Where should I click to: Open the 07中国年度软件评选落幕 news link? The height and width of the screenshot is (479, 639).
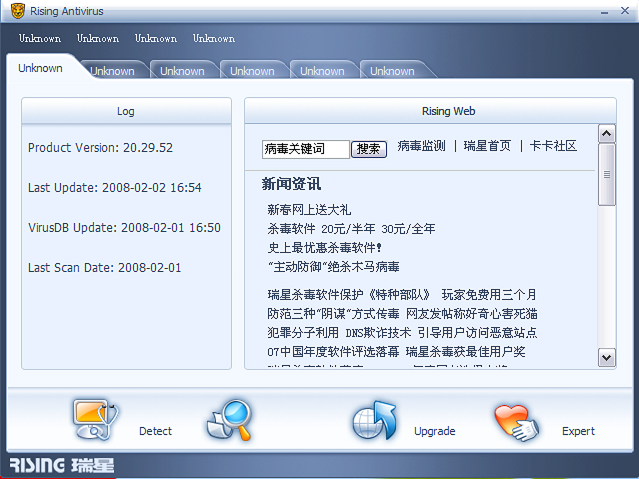click(397, 351)
